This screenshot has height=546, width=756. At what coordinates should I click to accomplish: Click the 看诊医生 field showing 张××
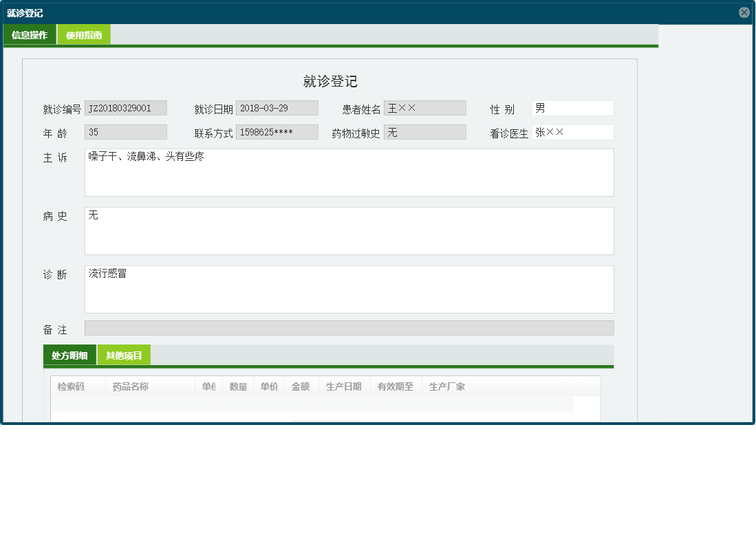point(573,131)
